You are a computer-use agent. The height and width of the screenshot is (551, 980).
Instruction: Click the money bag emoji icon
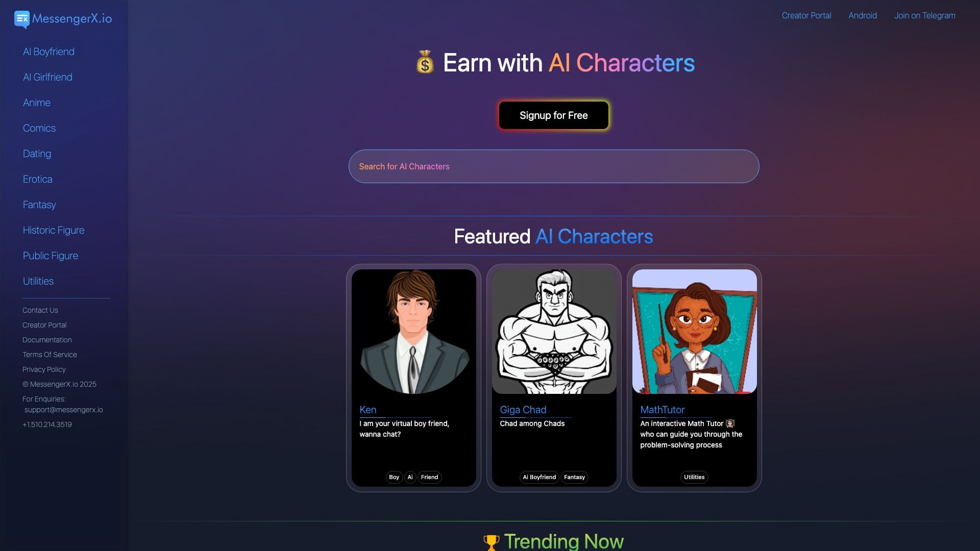(425, 62)
